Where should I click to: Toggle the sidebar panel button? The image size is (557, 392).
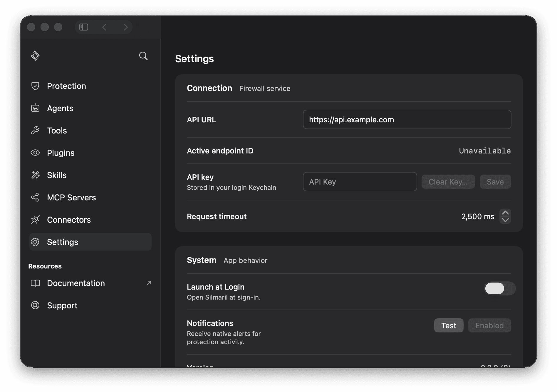click(84, 27)
